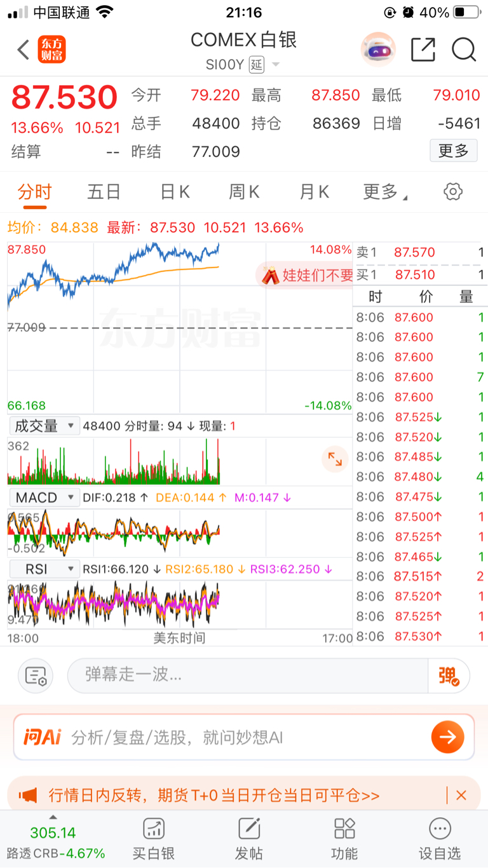The width and height of the screenshot is (488, 868).
Task: Open search with magnifier icon
Action: click(464, 50)
